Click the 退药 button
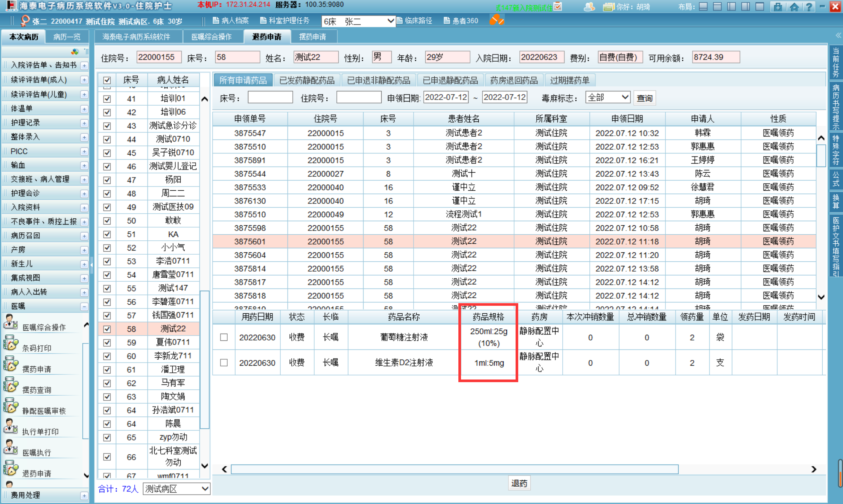This screenshot has width=843, height=504. tap(519, 483)
